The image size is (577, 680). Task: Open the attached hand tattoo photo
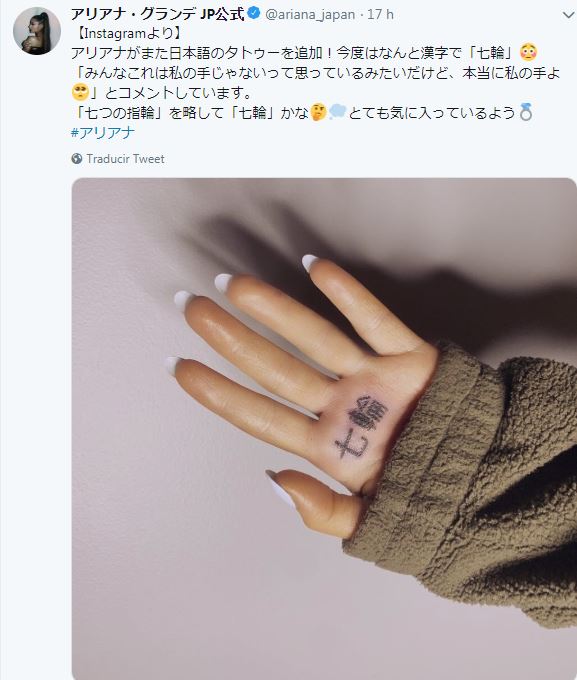324,428
